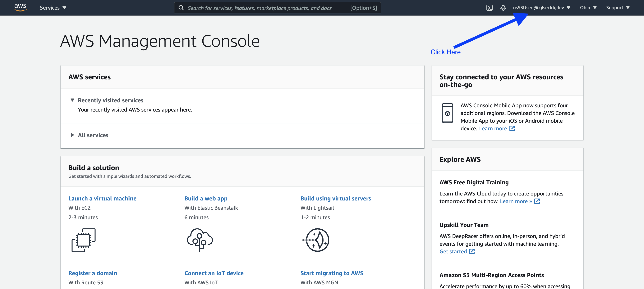The width and height of the screenshot is (644, 289).
Task: Open Register a domain link
Action: pyautogui.click(x=93, y=273)
